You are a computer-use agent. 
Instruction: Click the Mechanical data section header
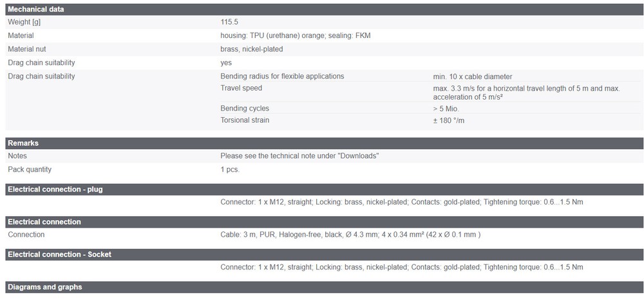pyautogui.click(x=36, y=10)
